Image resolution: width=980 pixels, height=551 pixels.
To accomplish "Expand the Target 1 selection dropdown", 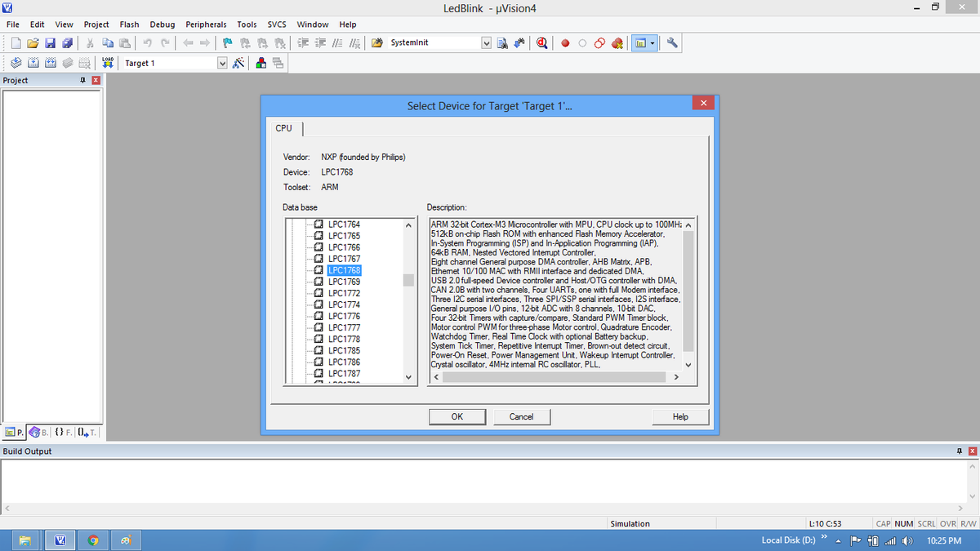I will coord(223,63).
